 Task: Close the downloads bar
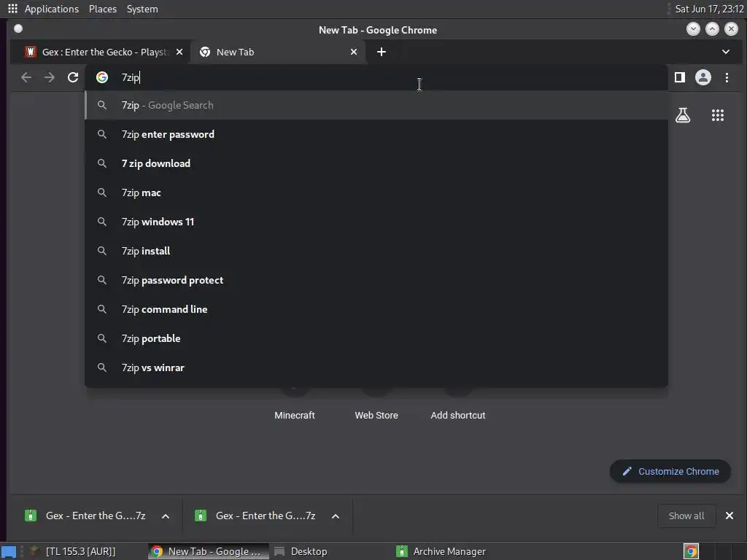pos(729,516)
